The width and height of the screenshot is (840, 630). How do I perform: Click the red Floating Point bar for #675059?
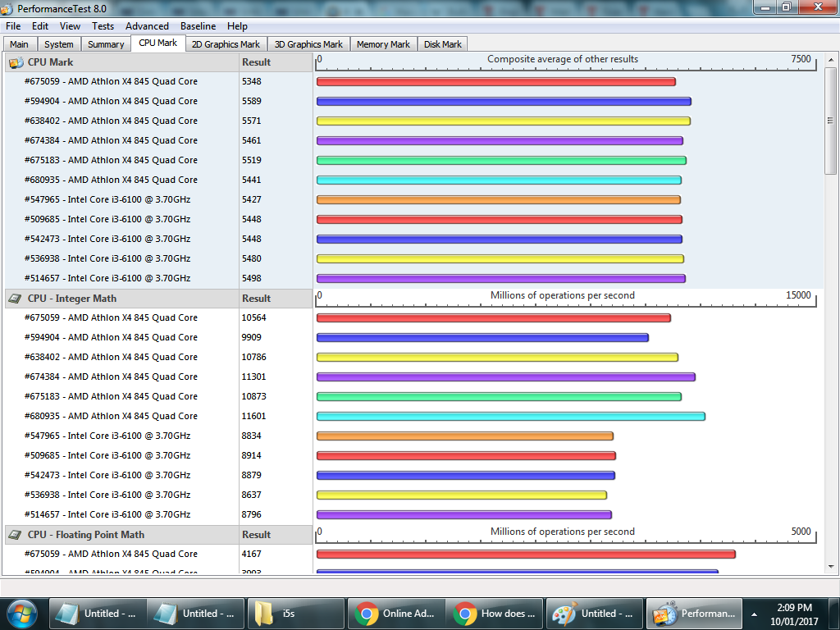[x=526, y=554]
